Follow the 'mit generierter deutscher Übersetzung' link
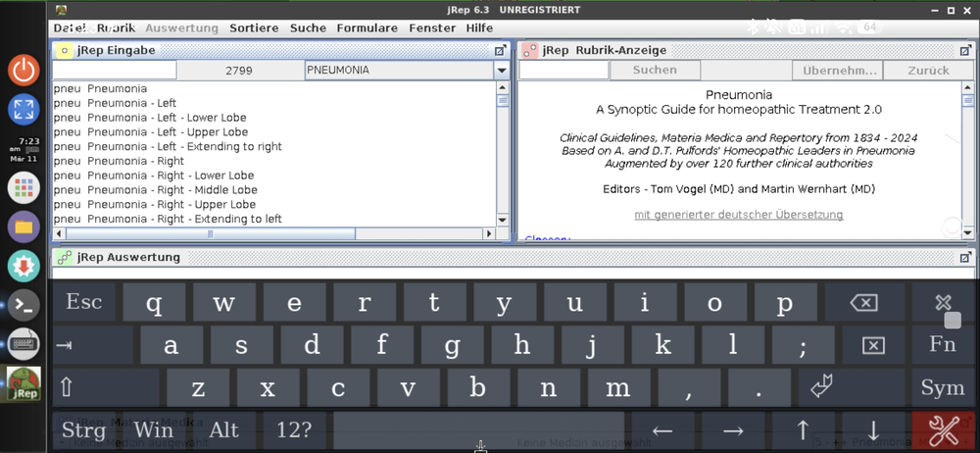This screenshot has height=453, width=980. [x=738, y=214]
